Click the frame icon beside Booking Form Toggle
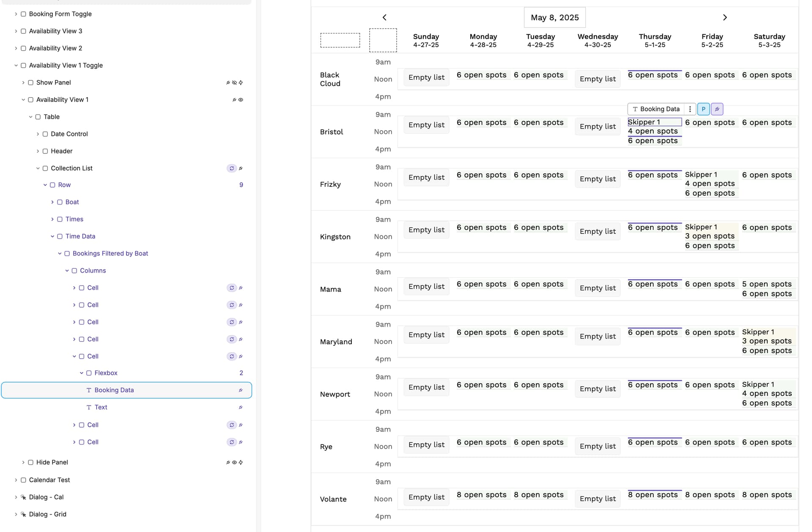The image size is (812, 532). tap(23, 14)
